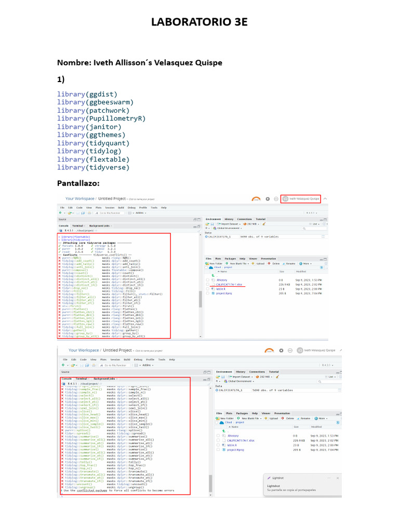Open the Addins dropdown in the first screenshot
Screen dimensions: 399x532
tap(138, 212)
